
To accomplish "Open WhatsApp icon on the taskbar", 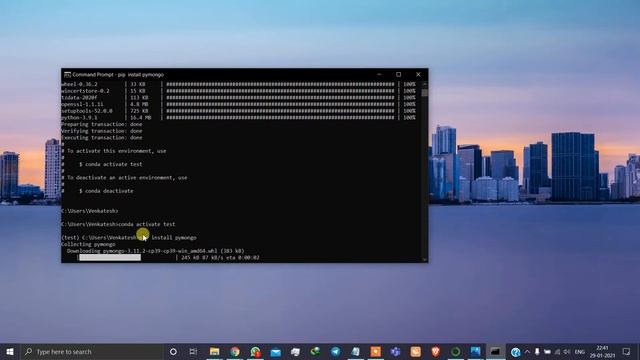I will (256, 351).
